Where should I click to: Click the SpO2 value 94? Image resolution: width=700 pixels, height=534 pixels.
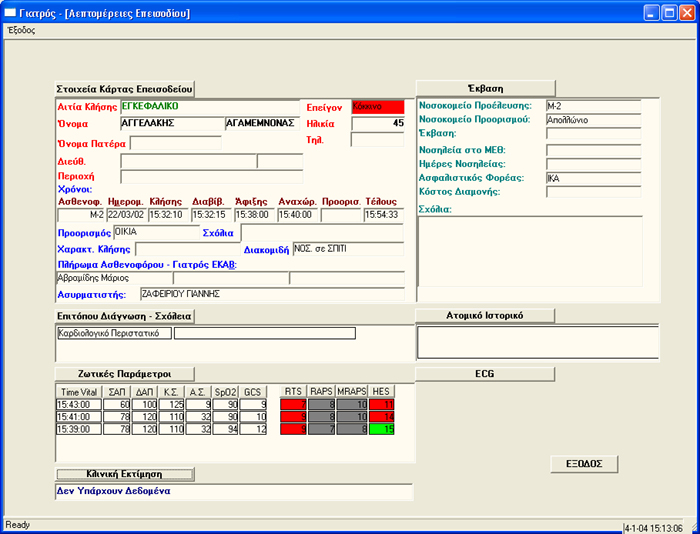pyautogui.click(x=225, y=429)
